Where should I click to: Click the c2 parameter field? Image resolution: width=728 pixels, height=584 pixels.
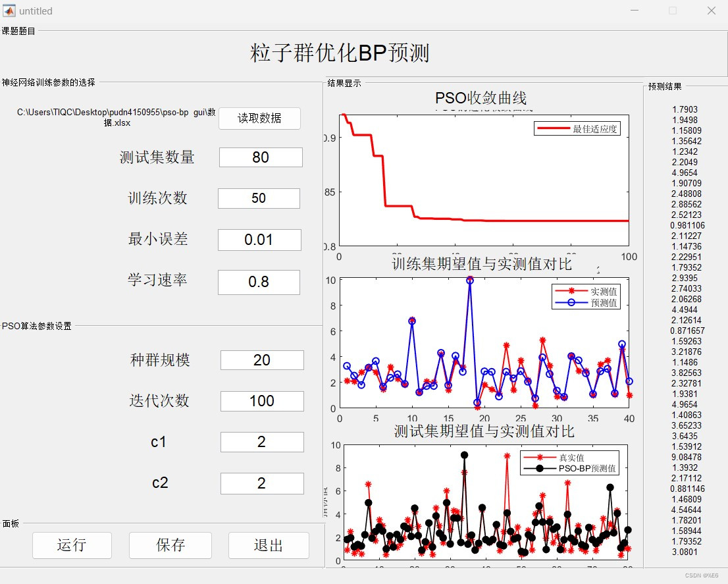[261, 483]
